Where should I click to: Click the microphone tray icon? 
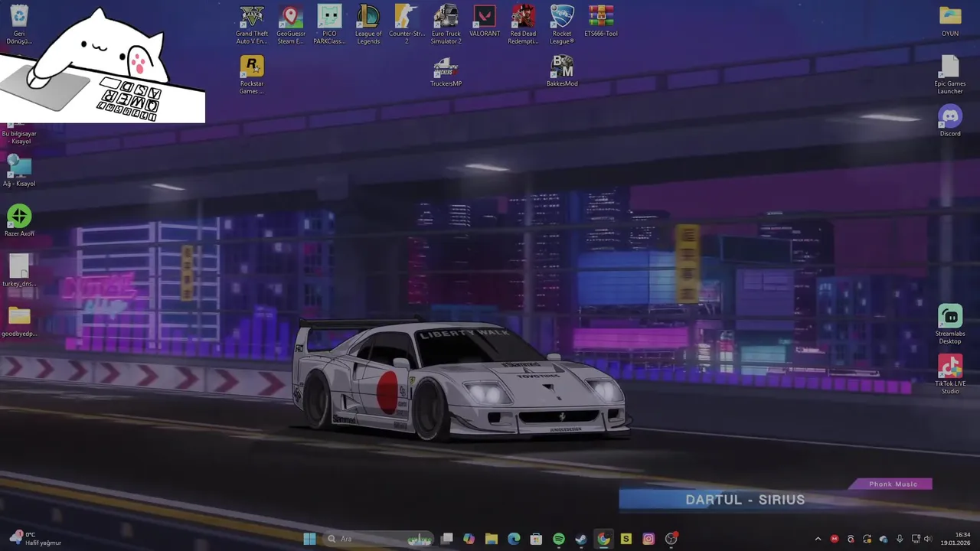point(900,539)
